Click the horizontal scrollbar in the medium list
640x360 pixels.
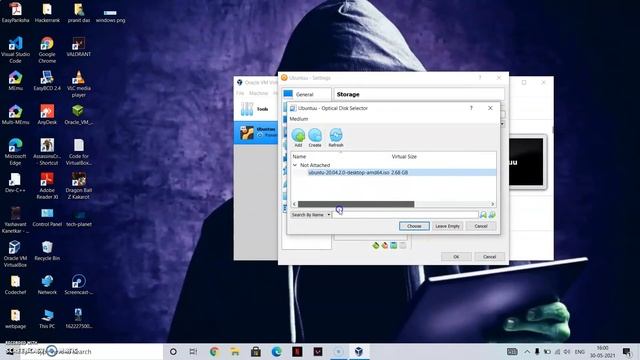coord(356,204)
